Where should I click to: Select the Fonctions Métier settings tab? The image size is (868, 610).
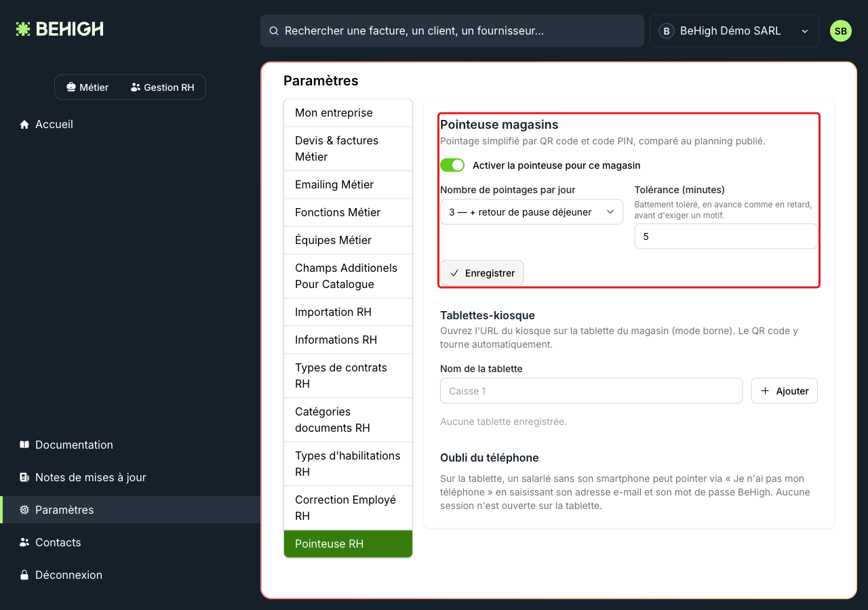coord(348,212)
